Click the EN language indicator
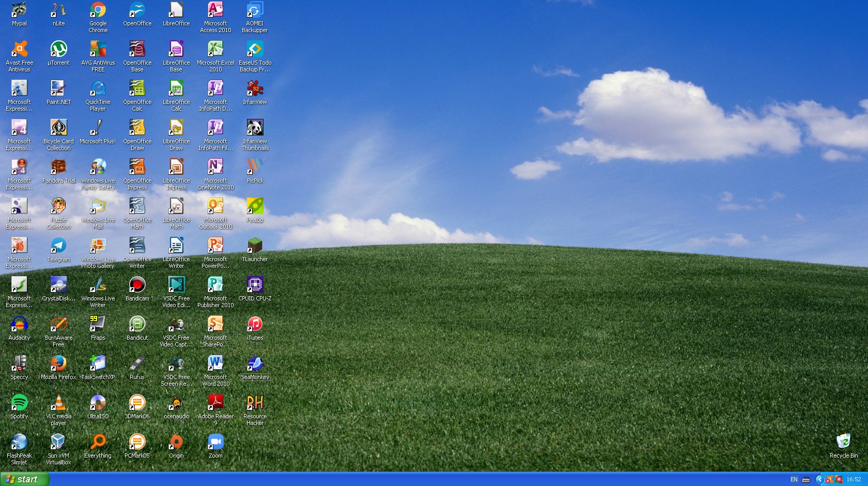868x486 pixels. (794, 479)
